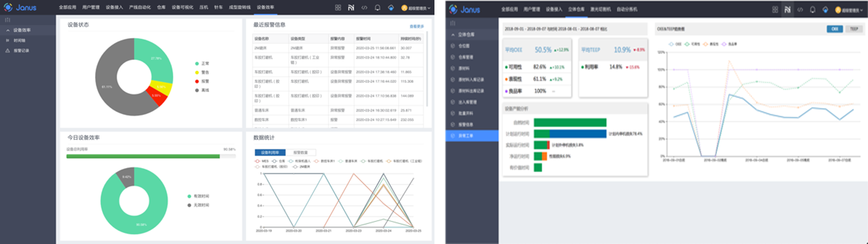
Task: Open the app grid icon in the left header
Action: point(338,7)
